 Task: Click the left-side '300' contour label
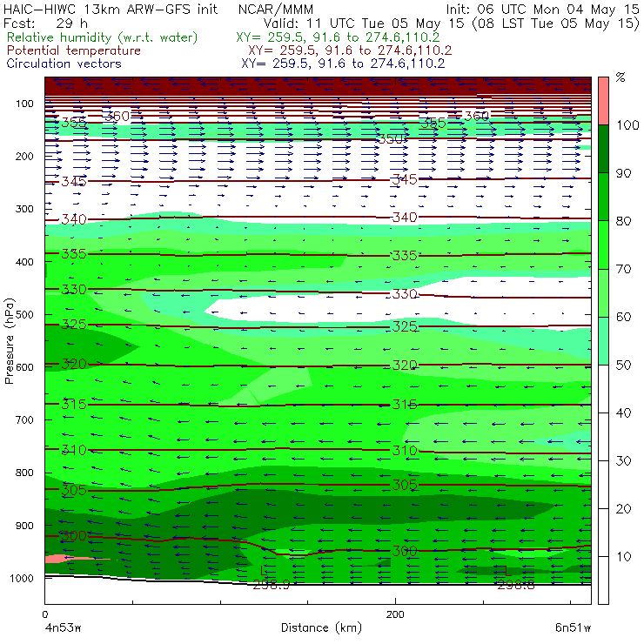[x=74, y=535]
